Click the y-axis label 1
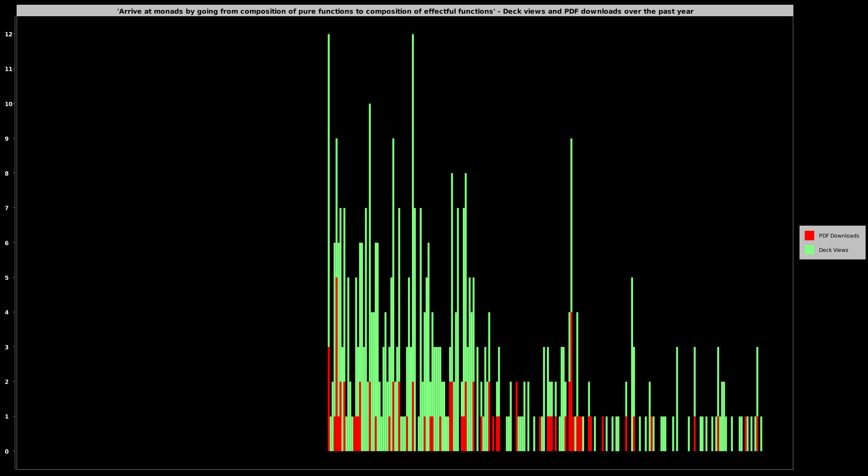Screen dimensions: 868x476 7,416
